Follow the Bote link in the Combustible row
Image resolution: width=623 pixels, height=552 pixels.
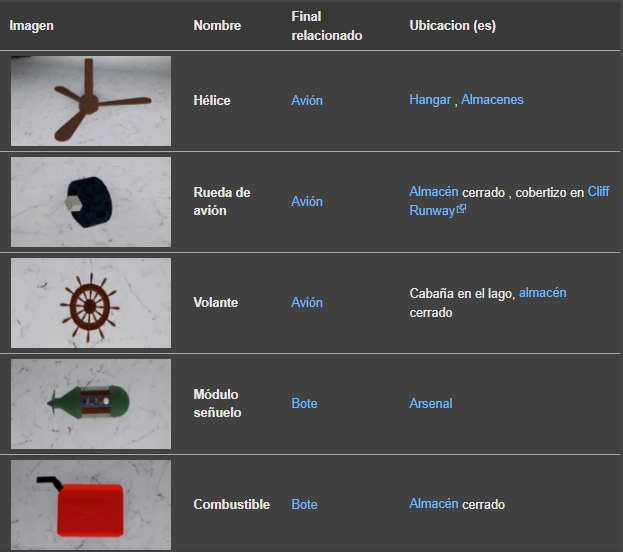pyautogui.click(x=304, y=505)
